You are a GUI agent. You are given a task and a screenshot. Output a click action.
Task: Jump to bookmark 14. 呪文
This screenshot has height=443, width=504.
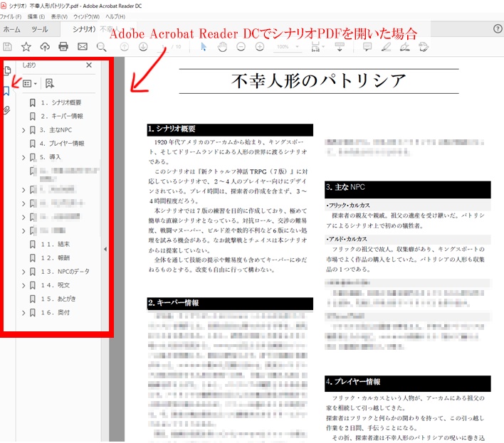tap(55, 285)
